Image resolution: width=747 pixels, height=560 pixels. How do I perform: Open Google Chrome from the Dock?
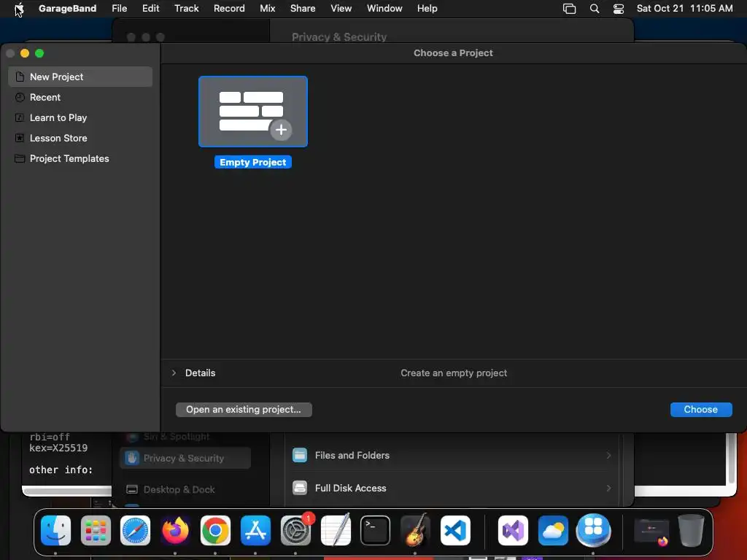pos(215,531)
